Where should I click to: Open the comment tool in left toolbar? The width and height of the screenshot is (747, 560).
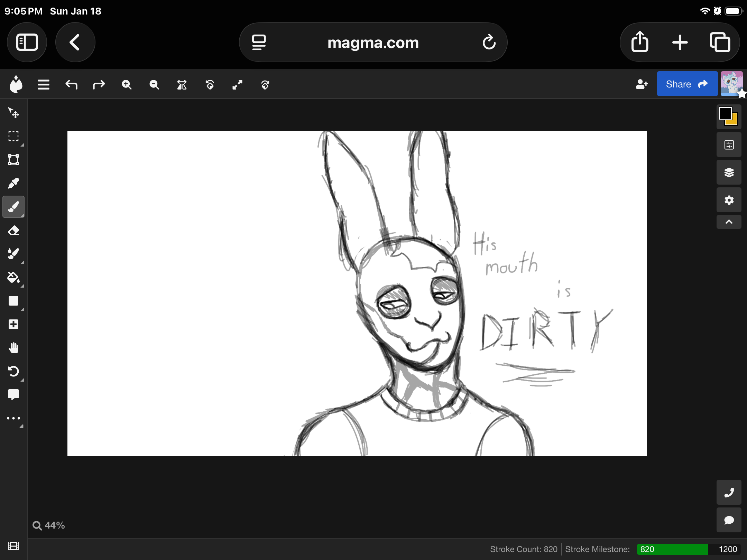tap(13, 394)
